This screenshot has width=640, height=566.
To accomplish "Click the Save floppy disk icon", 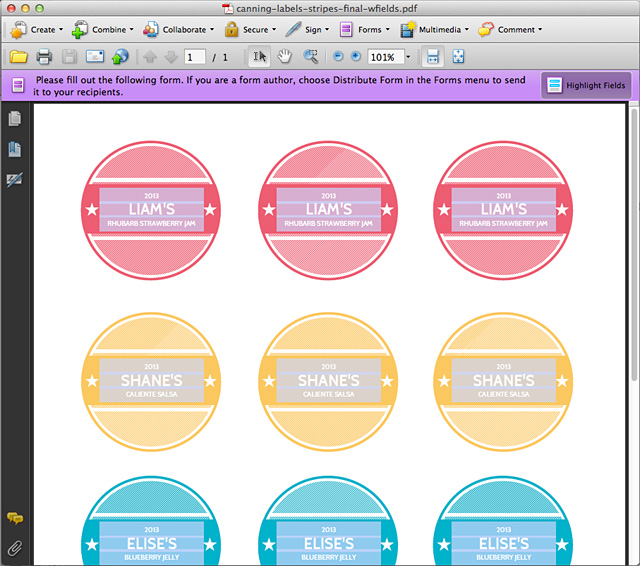I will click(x=69, y=57).
